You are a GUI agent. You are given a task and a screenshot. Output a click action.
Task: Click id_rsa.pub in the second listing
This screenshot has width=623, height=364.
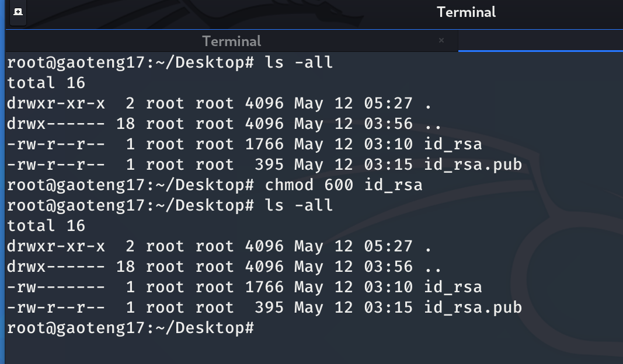tap(473, 307)
